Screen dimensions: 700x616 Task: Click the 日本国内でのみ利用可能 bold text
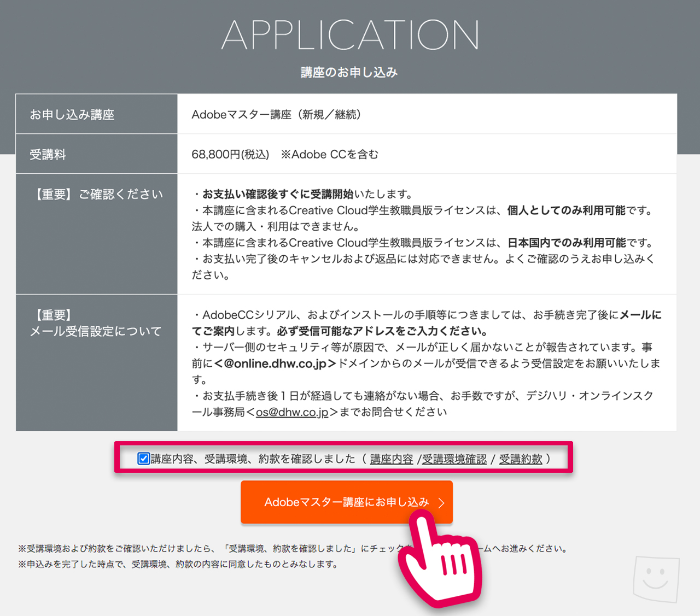(x=567, y=243)
